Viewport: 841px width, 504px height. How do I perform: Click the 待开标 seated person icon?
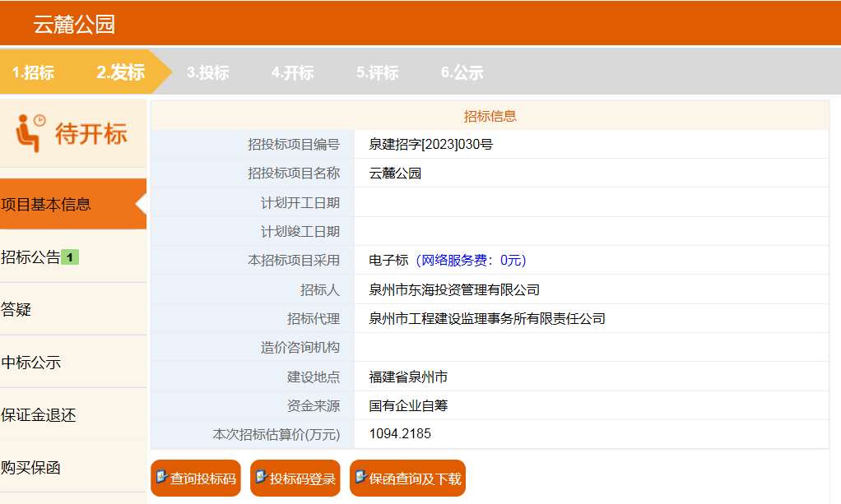click(x=31, y=133)
